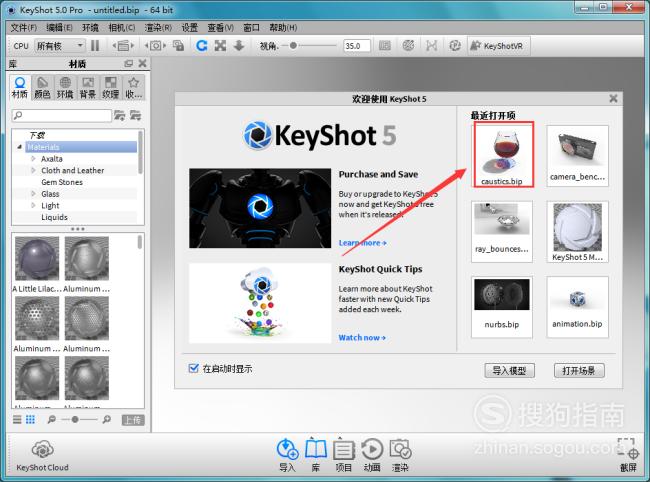Open the 材质 materials library tab
Screen dimensions: 650x482
click(19, 87)
